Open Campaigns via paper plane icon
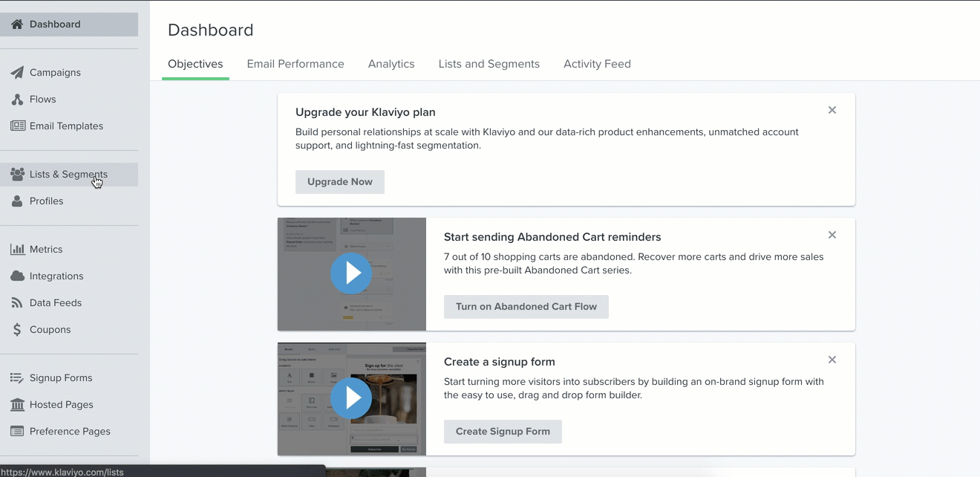Image resolution: width=980 pixels, height=477 pixels. (17, 73)
